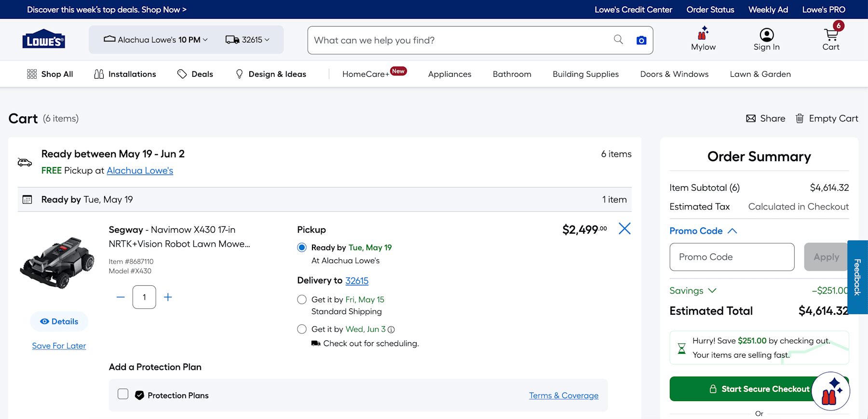Click Start Secure Checkout button
The image size is (868, 419).
tap(759, 389)
